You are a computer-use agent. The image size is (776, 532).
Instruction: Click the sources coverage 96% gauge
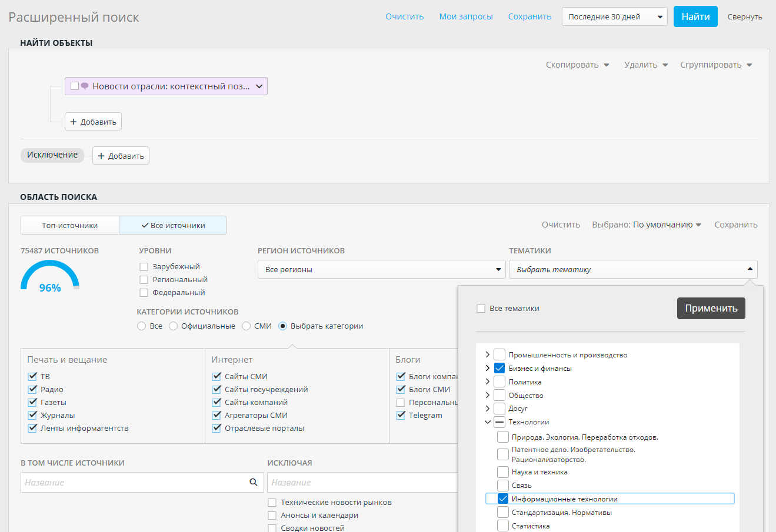(x=50, y=276)
